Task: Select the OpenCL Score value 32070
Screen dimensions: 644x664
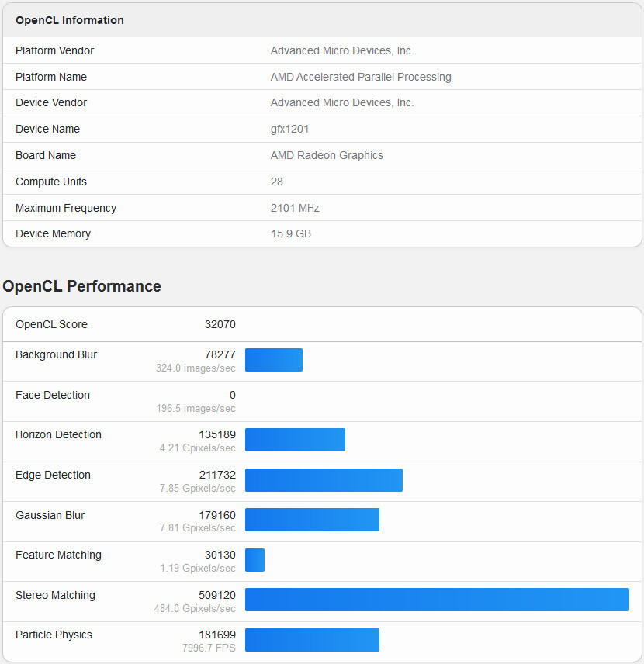Action: tap(220, 324)
